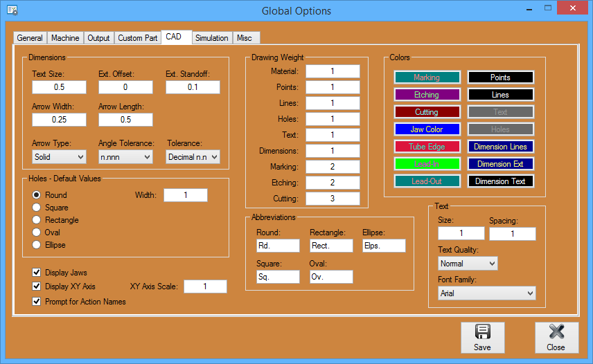This screenshot has width=593, height=364.
Task: Click the Text Spacing field
Action: pyautogui.click(x=513, y=234)
